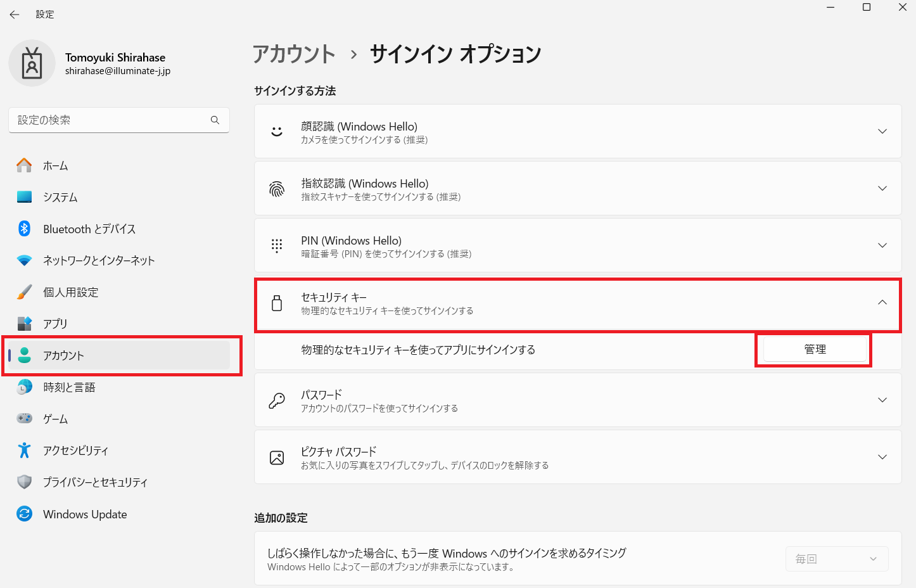Click the アプリ icon in sidebar

tap(24, 324)
